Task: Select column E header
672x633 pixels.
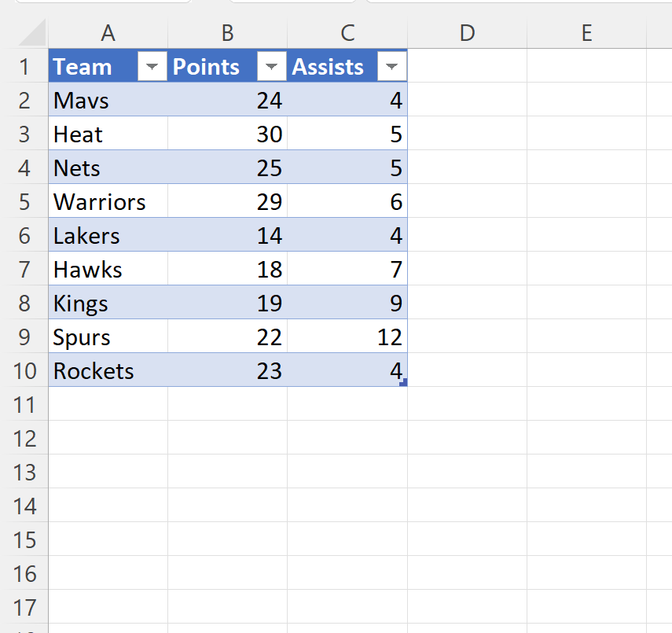Action: pyautogui.click(x=586, y=33)
